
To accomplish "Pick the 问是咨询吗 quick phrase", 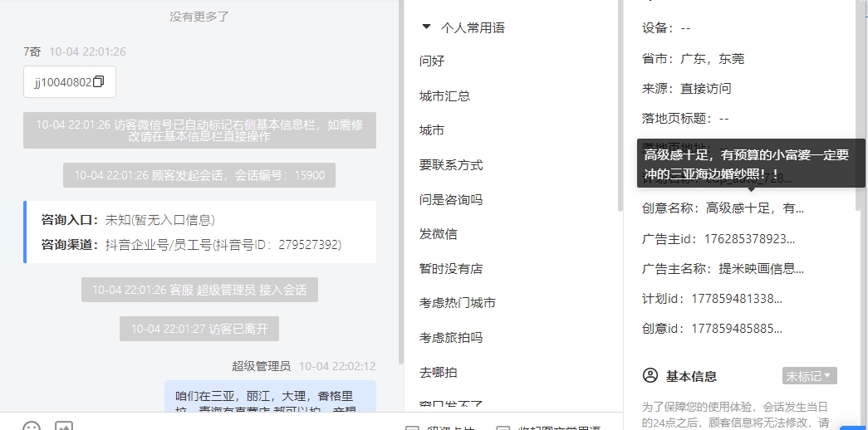I will tap(450, 199).
